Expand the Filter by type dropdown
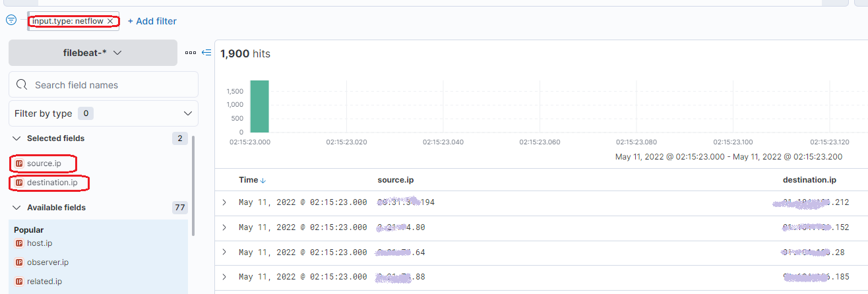The image size is (868, 294). 104,113
